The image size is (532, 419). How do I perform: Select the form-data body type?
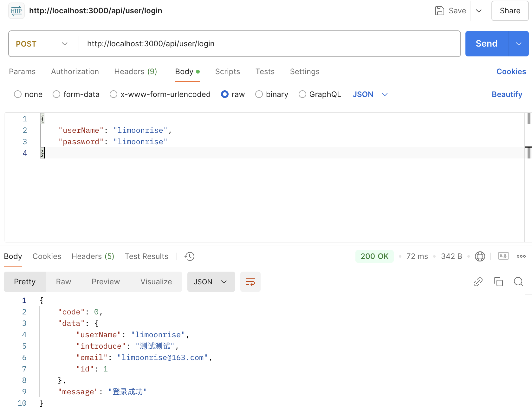pos(56,94)
